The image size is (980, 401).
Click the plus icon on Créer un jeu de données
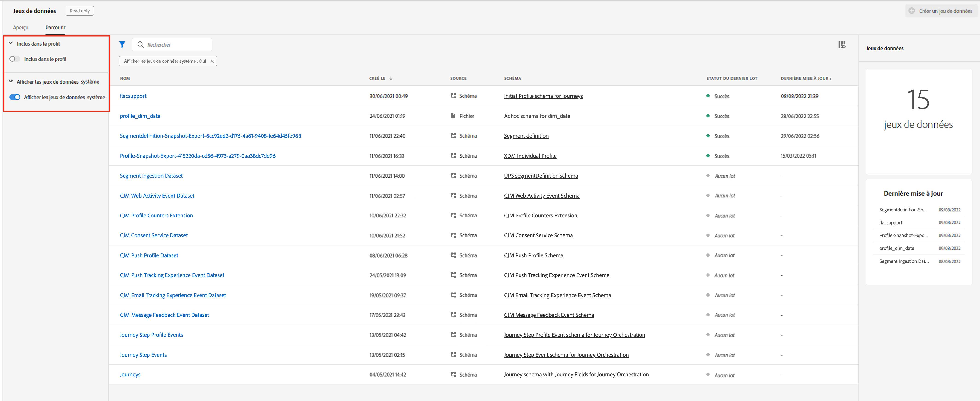tap(912, 11)
